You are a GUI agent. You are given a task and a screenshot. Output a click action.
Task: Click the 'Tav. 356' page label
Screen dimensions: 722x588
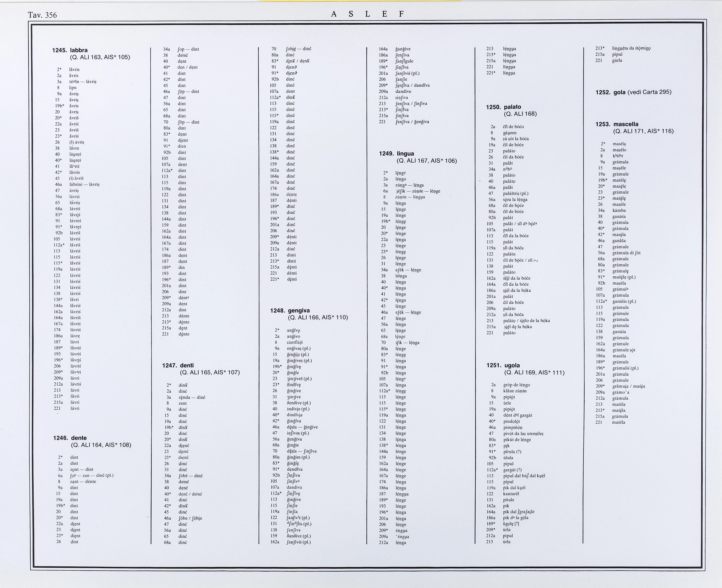pyautogui.click(x=42, y=15)
